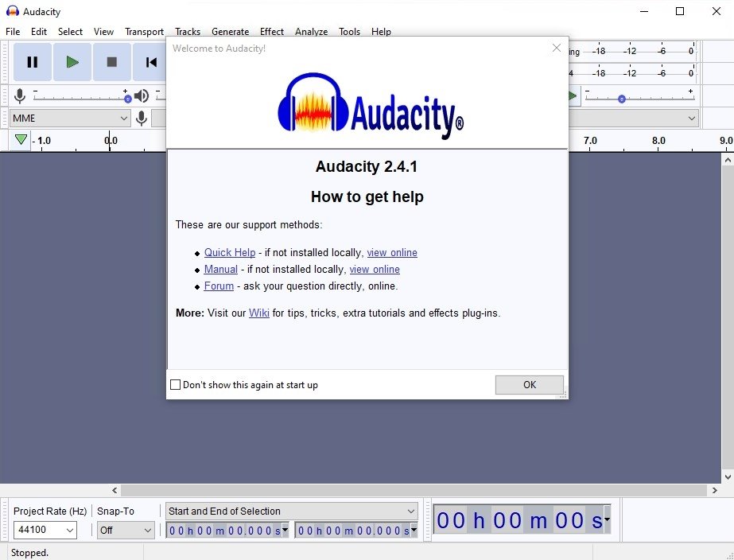Open the Help menu
This screenshot has width=734, height=560.
click(381, 31)
